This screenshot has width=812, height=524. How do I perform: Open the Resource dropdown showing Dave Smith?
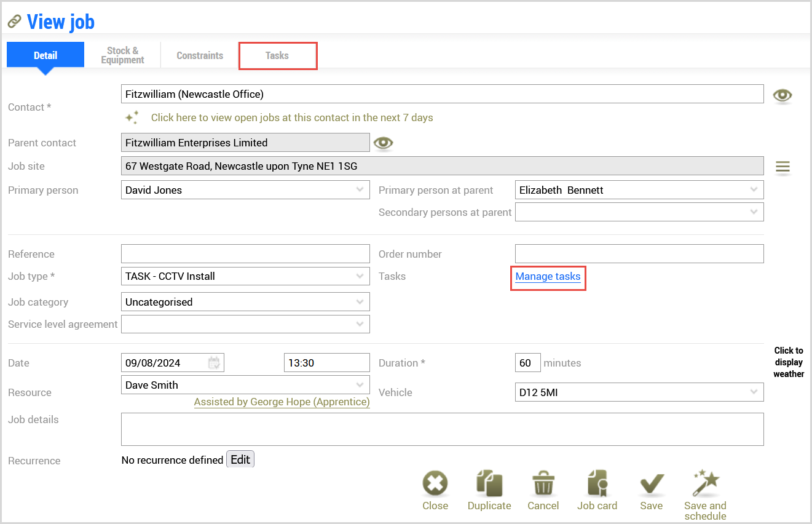click(360, 385)
